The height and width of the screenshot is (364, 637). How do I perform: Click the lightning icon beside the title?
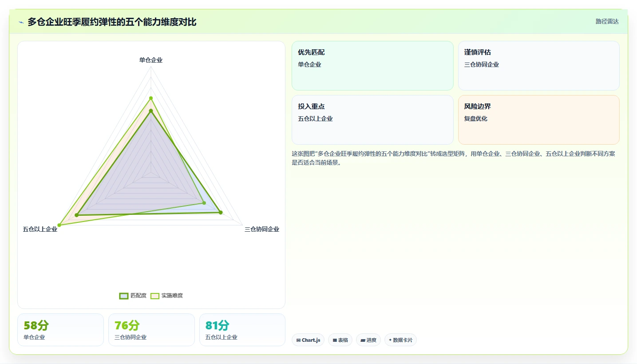click(x=21, y=22)
